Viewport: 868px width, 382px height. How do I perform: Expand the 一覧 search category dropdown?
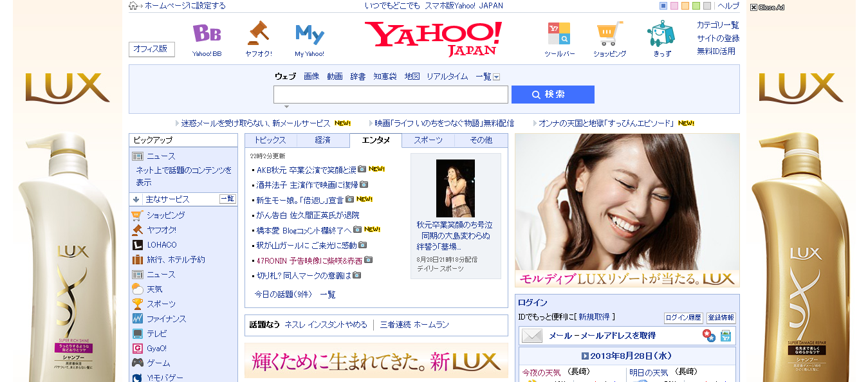(496, 77)
